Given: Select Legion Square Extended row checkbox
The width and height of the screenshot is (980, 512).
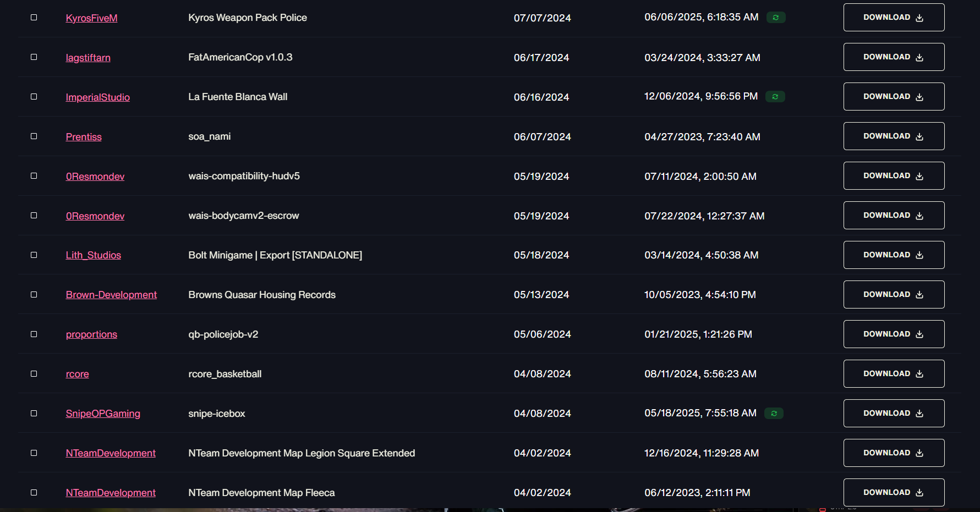Looking at the screenshot, I should coord(34,453).
